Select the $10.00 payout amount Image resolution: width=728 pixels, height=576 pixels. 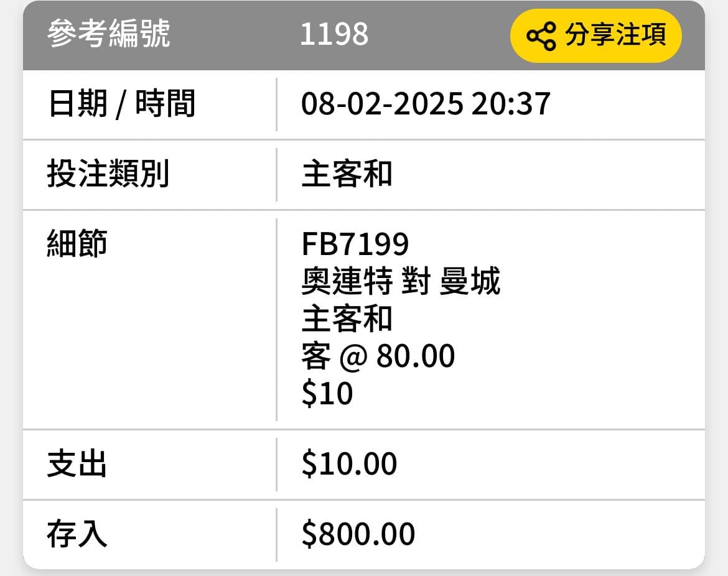pos(349,463)
